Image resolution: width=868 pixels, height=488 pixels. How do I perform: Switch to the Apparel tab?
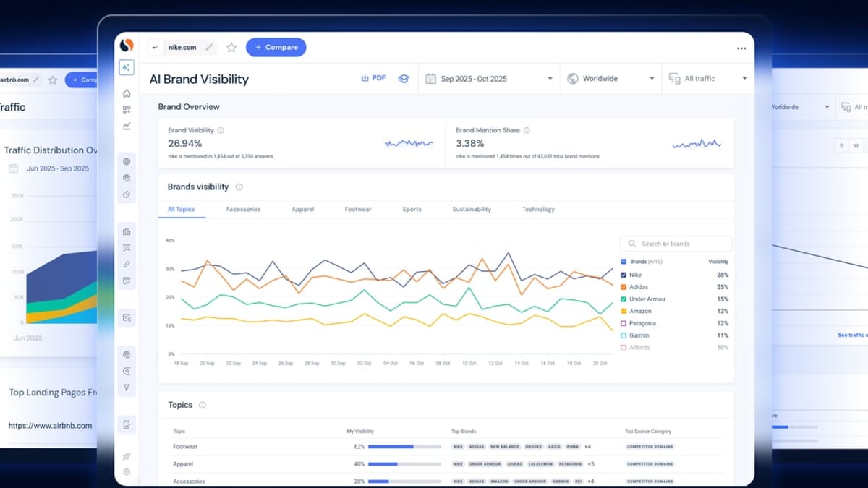coord(302,210)
